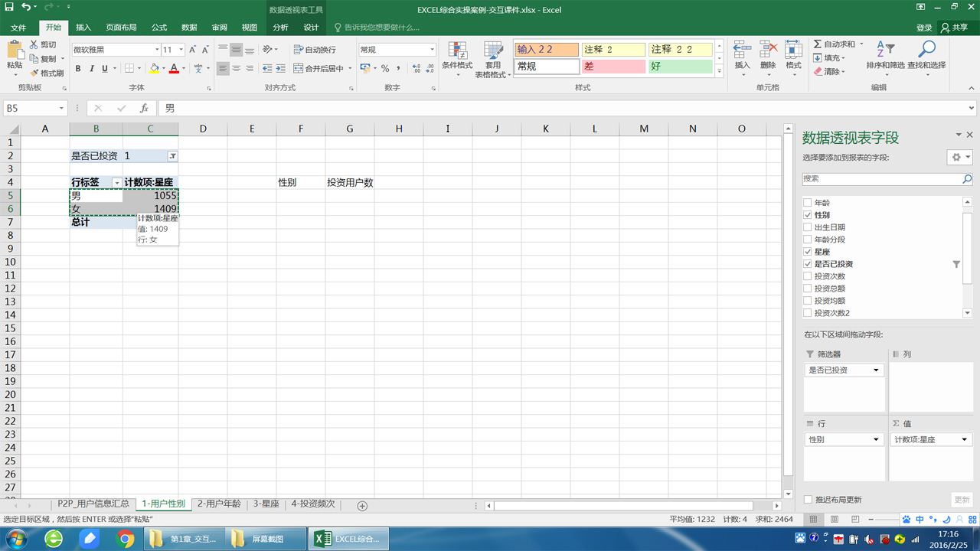Open Google Chrome from the taskbar
The image size is (980, 551).
click(x=126, y=539)
